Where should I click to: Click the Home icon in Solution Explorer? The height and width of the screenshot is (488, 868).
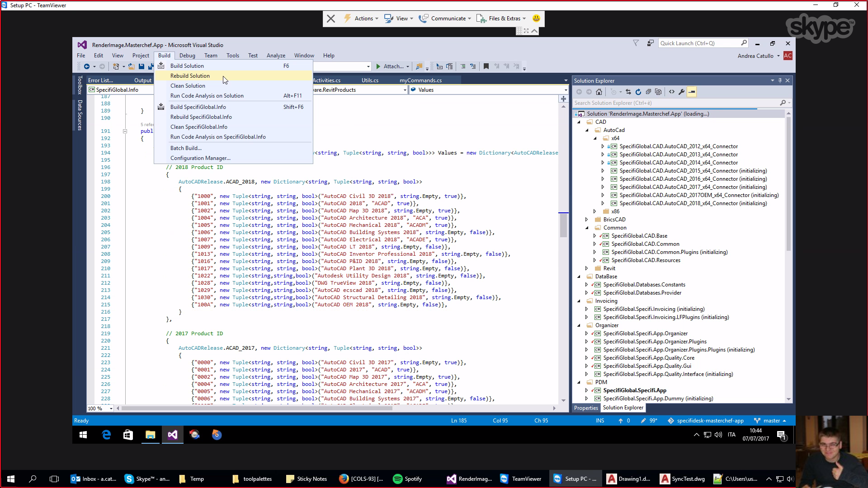coord(599,92)
